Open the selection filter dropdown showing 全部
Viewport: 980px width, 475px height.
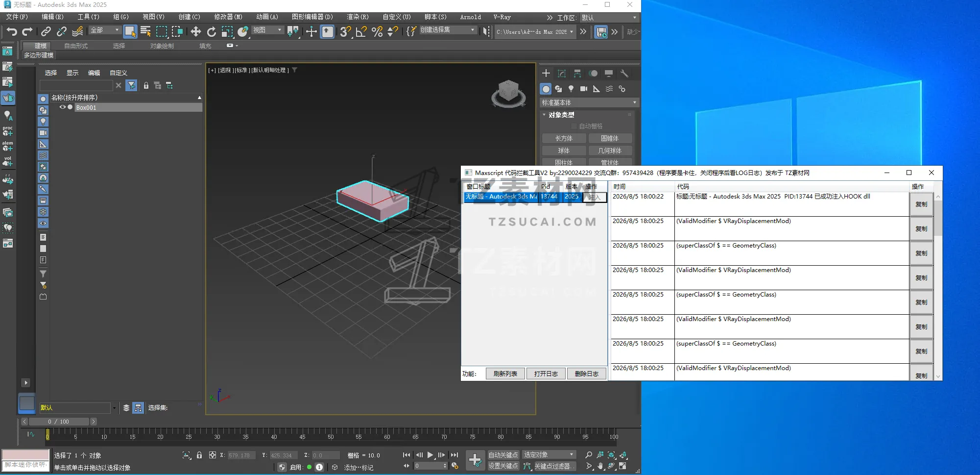[104, 30]
